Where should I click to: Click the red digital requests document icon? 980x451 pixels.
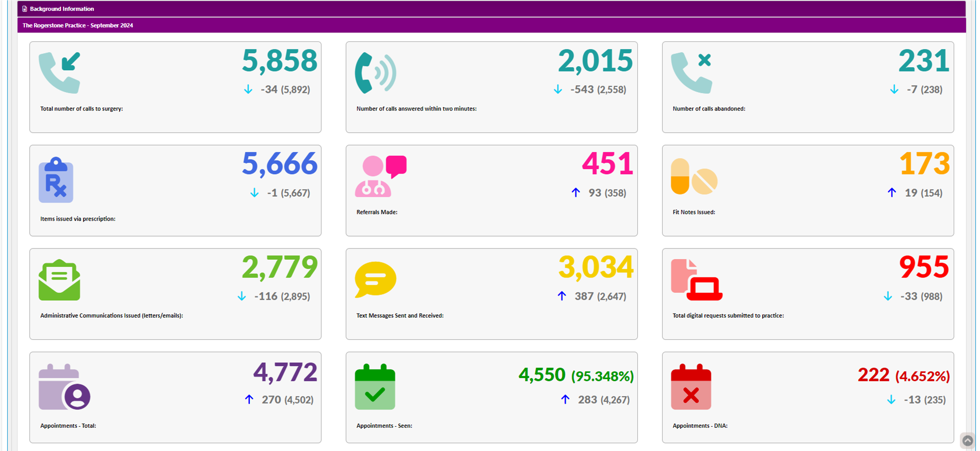click(697, 279)
